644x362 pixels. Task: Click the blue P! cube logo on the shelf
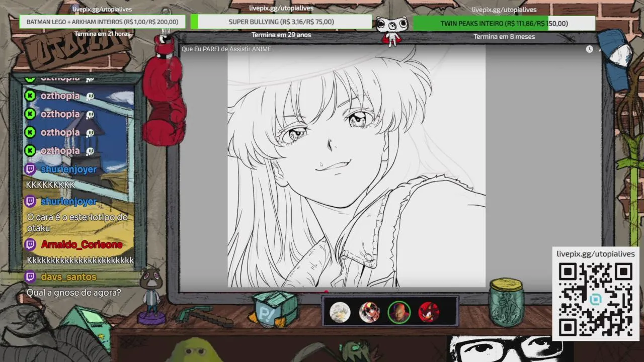coord(274,309)
